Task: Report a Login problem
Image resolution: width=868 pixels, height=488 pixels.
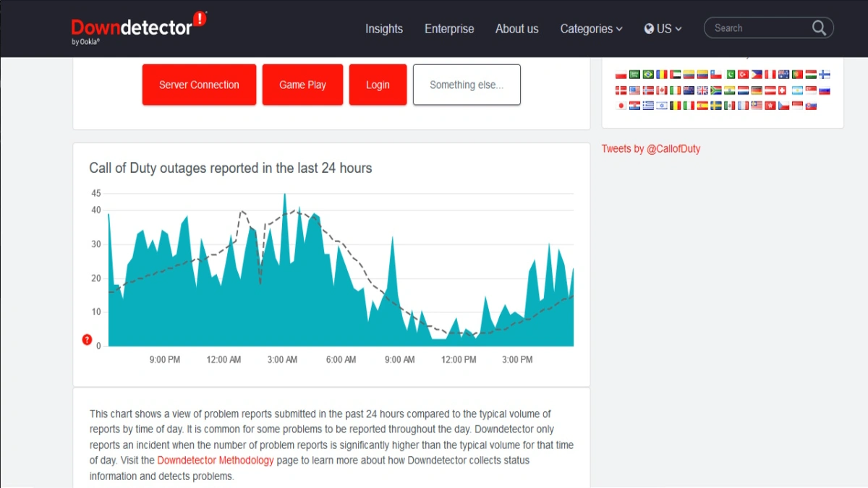Action: point(378,85)
